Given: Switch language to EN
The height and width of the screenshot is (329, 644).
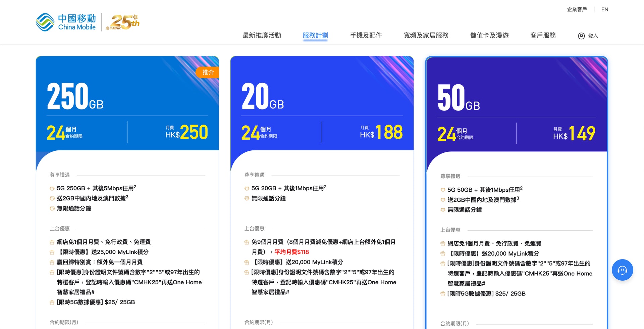Looking at the screenshot, I should pos(604,9).
